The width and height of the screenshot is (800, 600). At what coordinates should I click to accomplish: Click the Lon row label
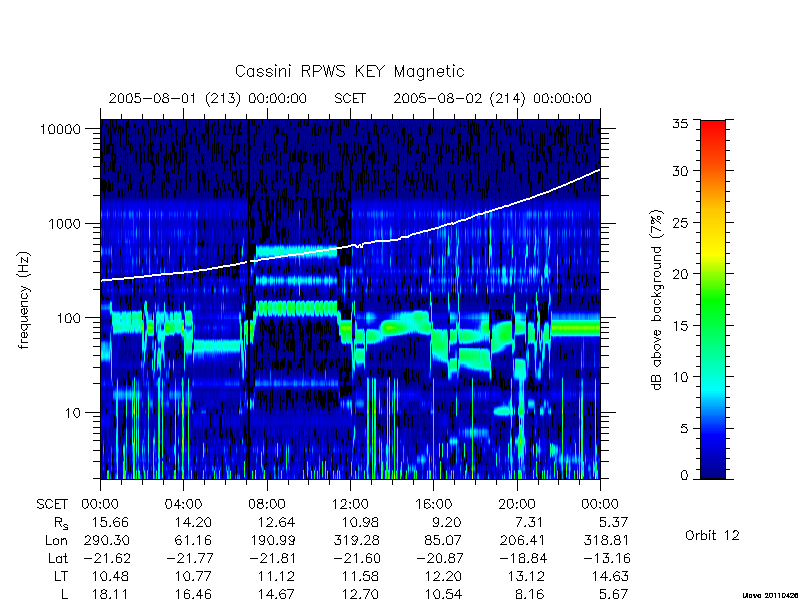[x=57, y=540]
